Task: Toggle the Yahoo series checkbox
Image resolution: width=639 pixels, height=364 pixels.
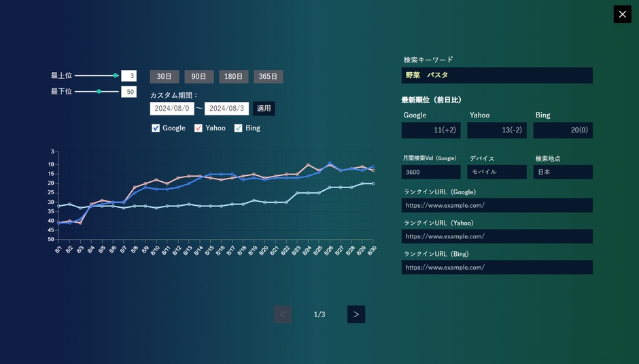Action: (198, 128)
